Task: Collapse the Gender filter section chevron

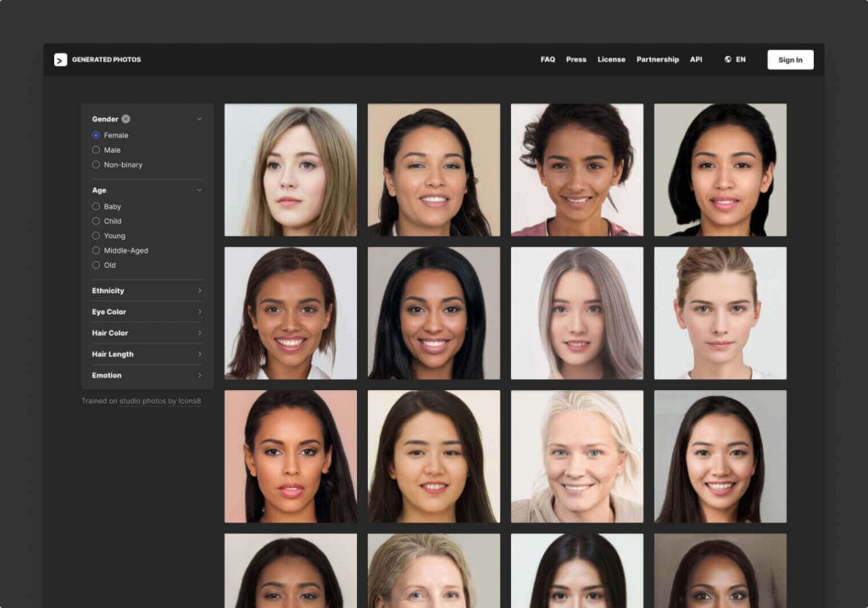Action: pos(199,119)
